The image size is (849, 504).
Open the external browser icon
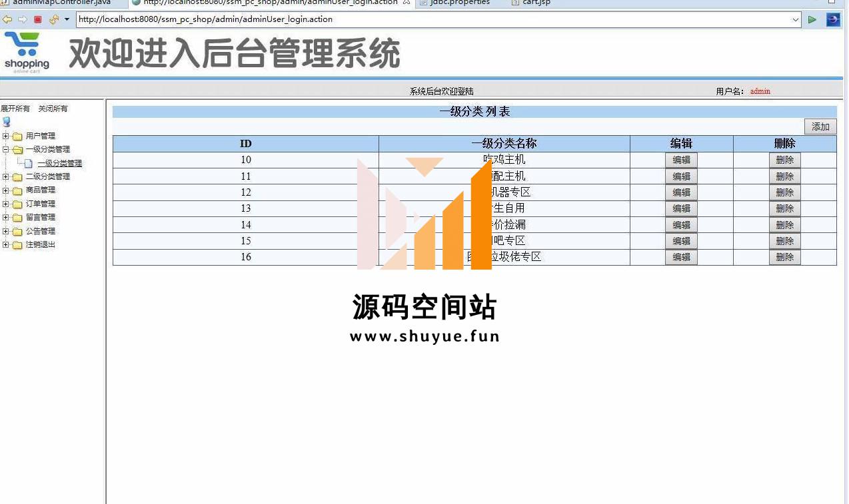click(833, 19)
